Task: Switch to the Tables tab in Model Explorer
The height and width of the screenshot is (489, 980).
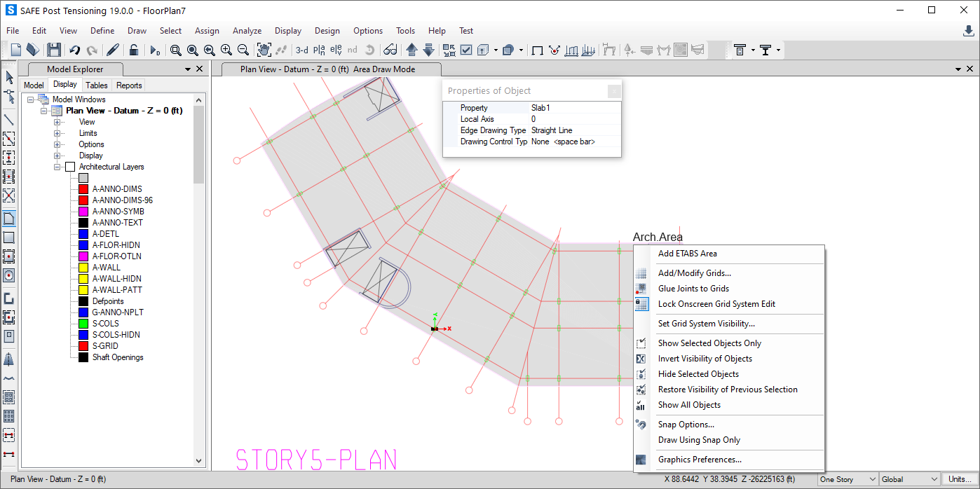Action: click(x=97, y=85)
